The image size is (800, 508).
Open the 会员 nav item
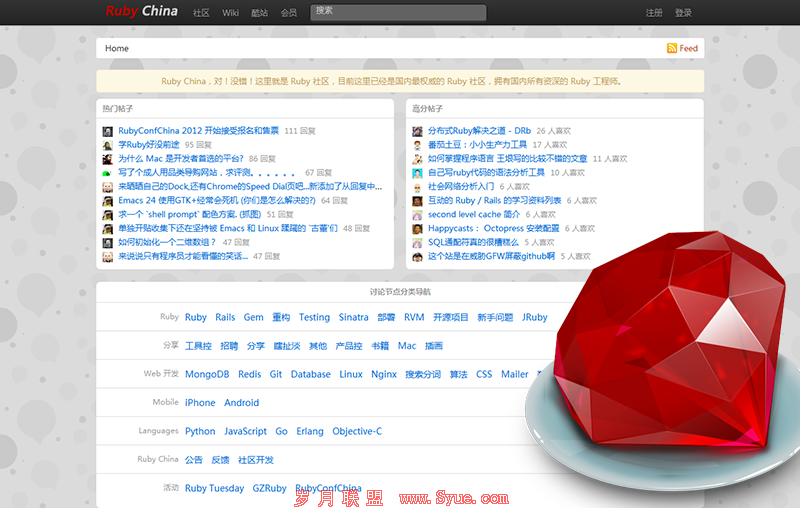289,13
